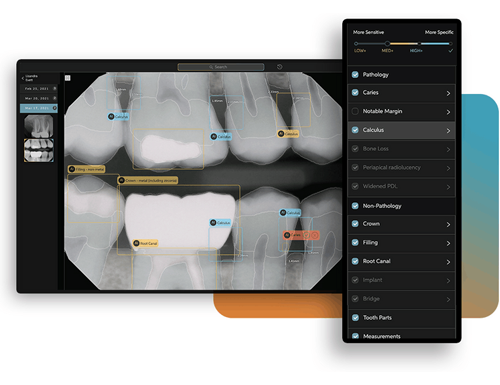
Task: Accept the Caries finding with checkmark icon
Action: pos(307,235)
